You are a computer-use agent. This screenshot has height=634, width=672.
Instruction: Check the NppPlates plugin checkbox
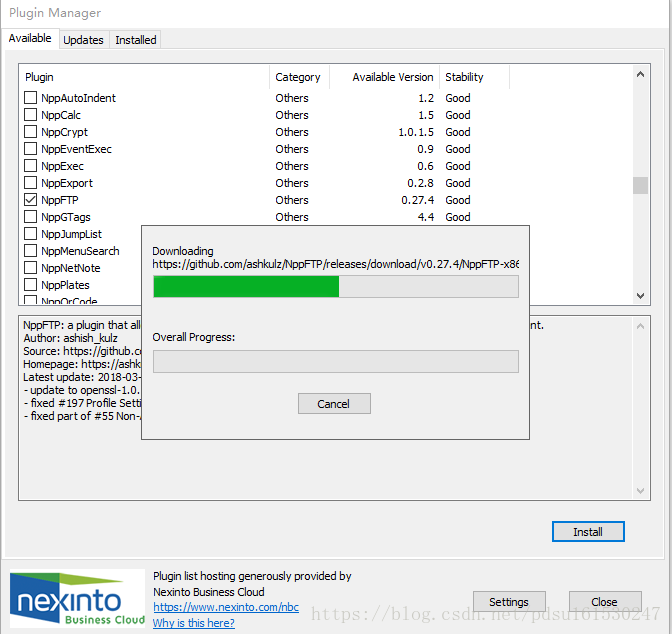30,285
